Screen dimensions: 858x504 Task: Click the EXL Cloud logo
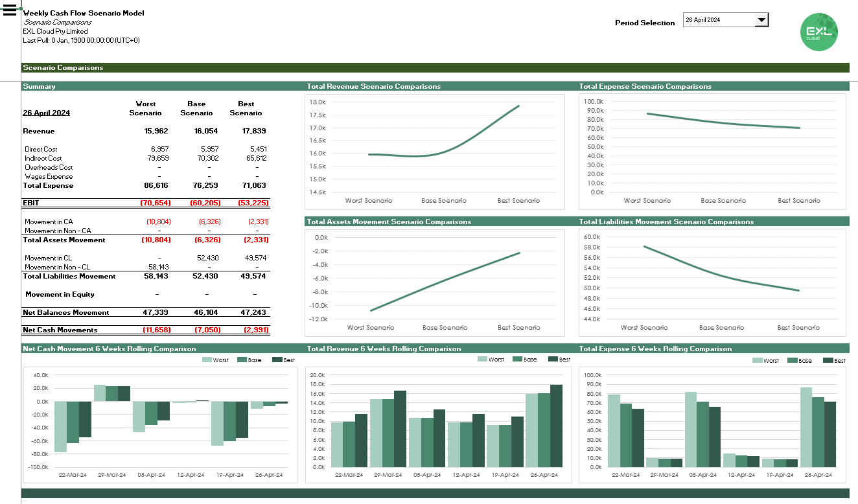pos(818,32)
